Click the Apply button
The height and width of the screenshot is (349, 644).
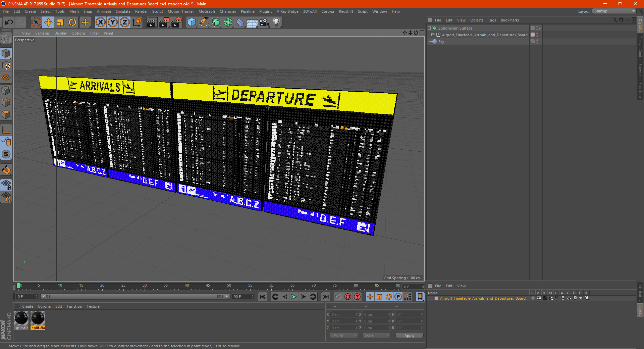pyautogui.click(x=409, y=336)
